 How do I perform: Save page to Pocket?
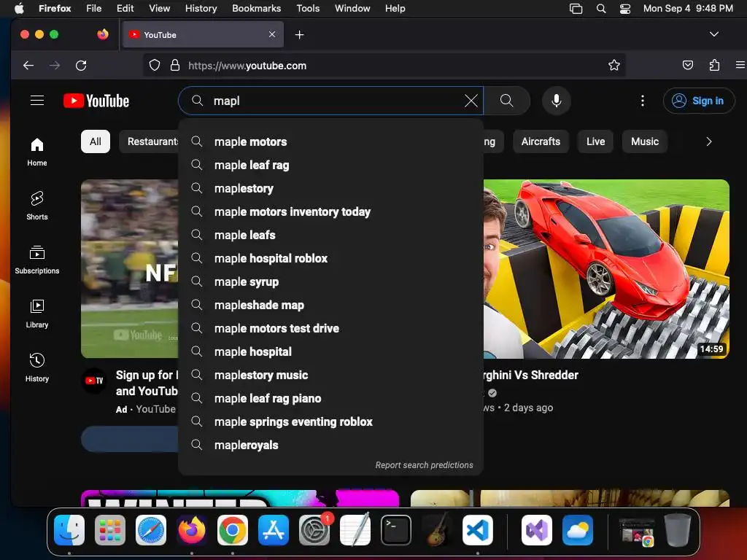pos(687,65)
